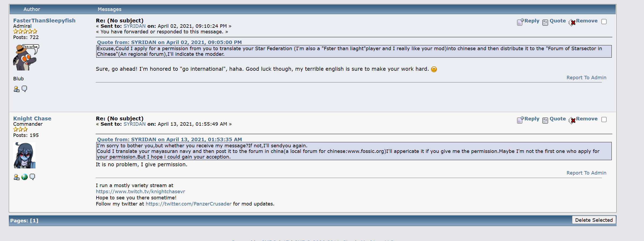
Task: Open the twitch.tv/knightchasevr link
Action: [140, 192]
